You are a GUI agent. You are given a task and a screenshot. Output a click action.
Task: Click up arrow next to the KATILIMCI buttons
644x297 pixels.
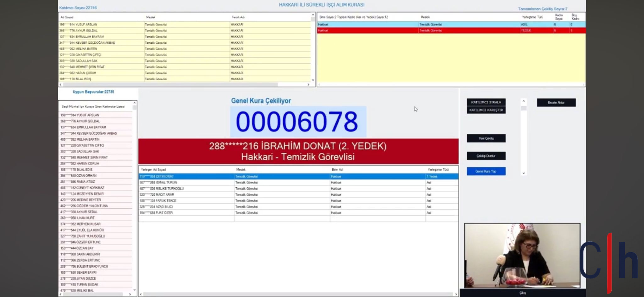(x=524, y=101)
